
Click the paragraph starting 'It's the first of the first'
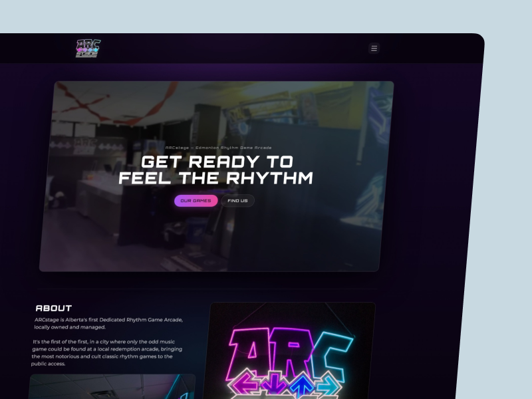tap(107, 352)
